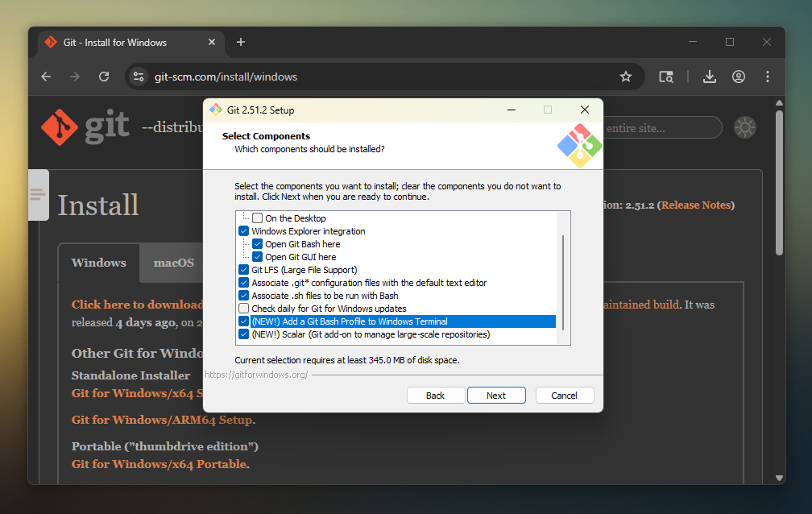Go back using the browser back arrow
The height and width of the screenshot is (514, 812).
tap(46, 77)
